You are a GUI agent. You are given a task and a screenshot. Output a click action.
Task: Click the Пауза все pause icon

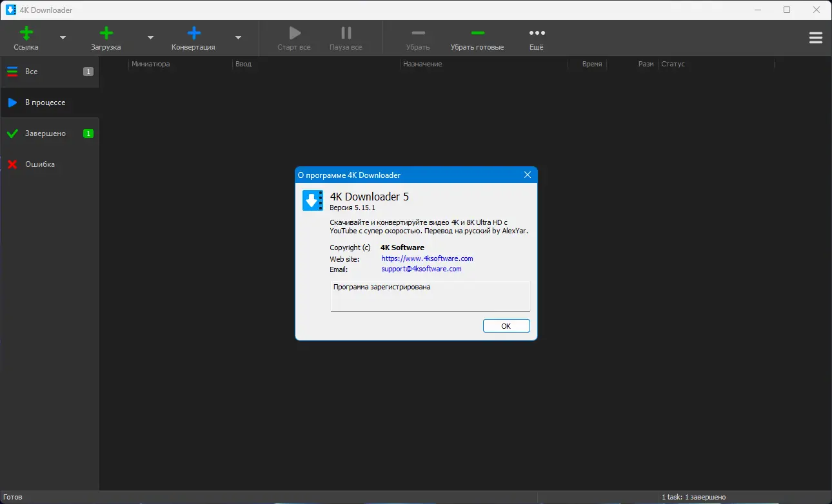(346, 33)
